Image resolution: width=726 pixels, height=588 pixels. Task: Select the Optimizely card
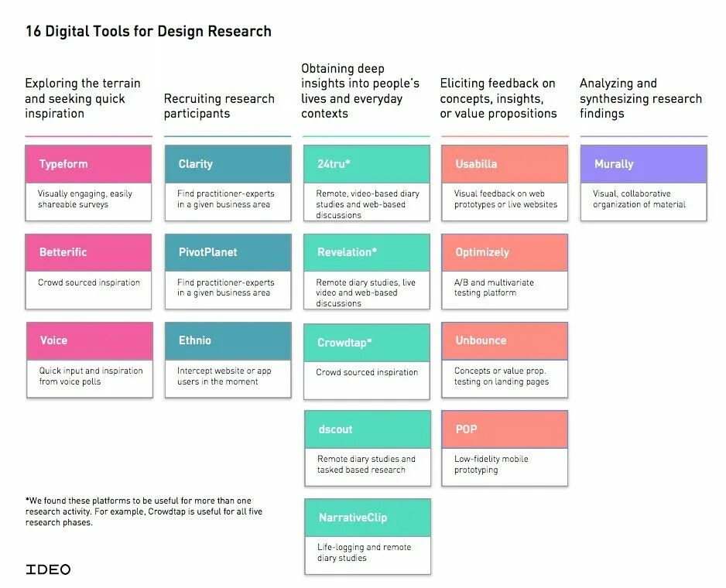505,272
